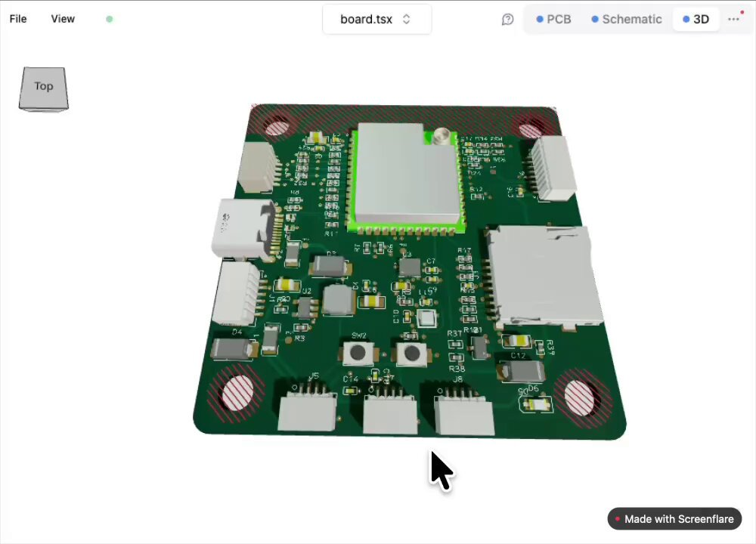Click the green status dot beside View
Viewport: 756px width, 544px height.
pyautogui.click(x=110, y=20)
